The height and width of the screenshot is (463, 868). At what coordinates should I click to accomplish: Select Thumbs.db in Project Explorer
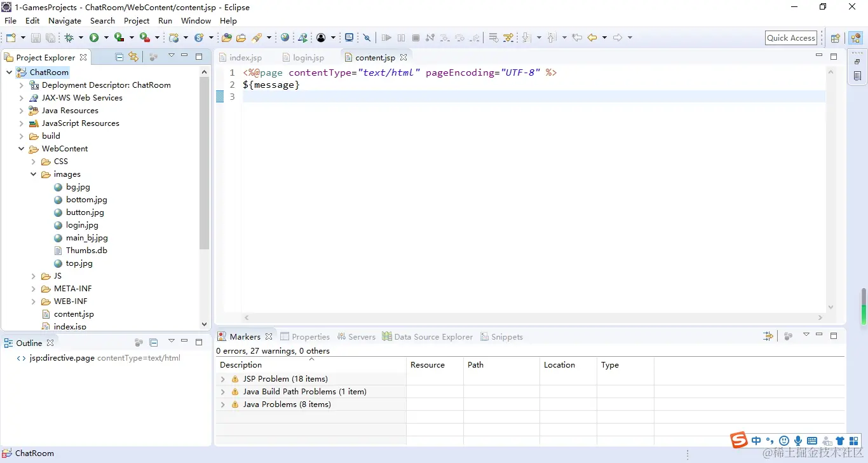click(86, 251)
